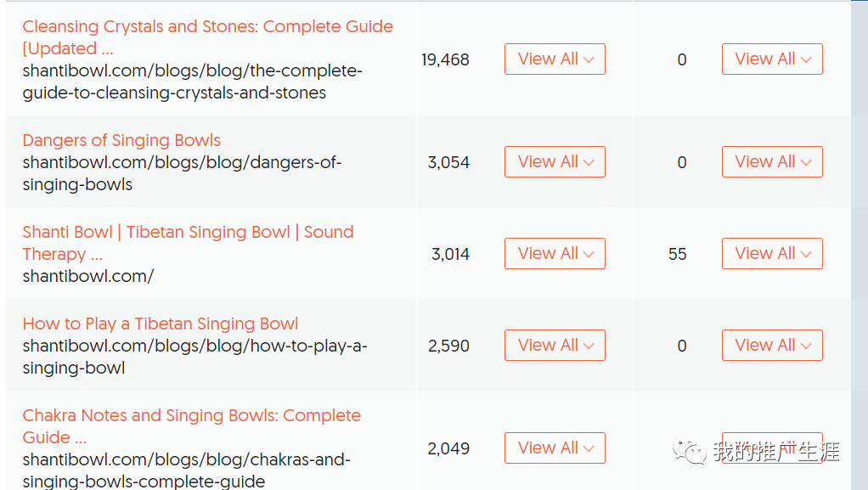This screenshot has width=868, height=490.
Task: Expand View All beside the 3,054 value
Action: [x=555, y=162]
